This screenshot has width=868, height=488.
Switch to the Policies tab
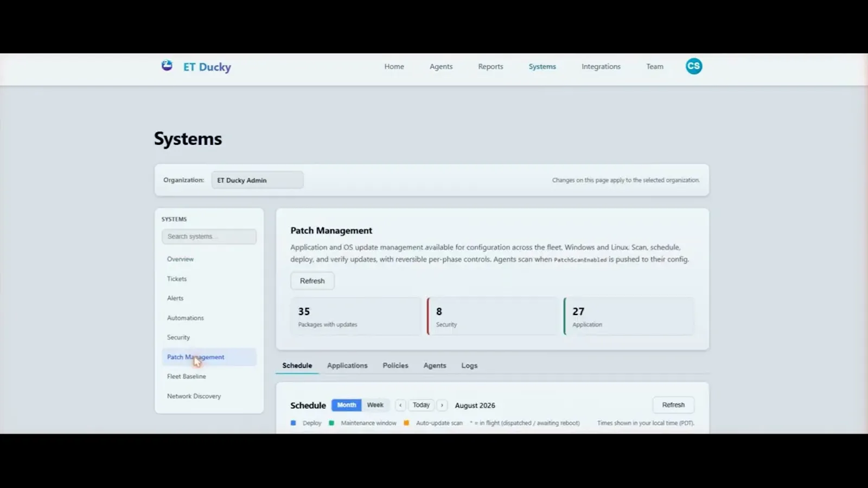(x=395, y=365)
